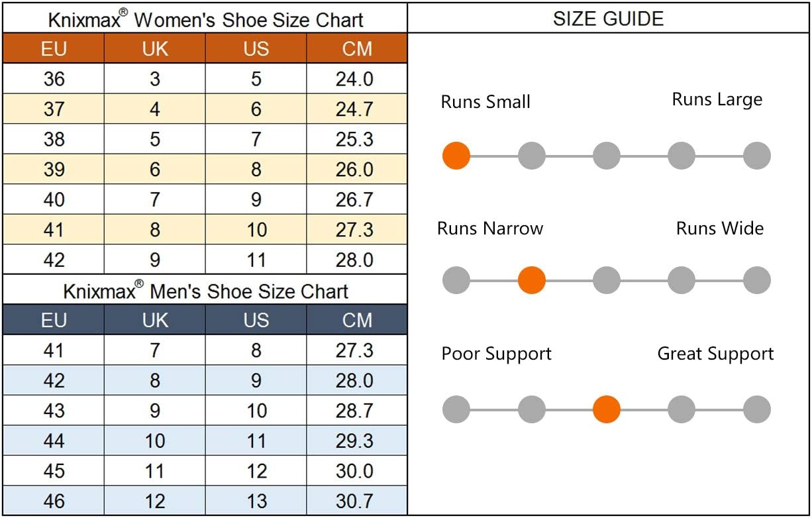The image size is (812, 518).
Task: Click the orange CM column header
Action: 356,49
